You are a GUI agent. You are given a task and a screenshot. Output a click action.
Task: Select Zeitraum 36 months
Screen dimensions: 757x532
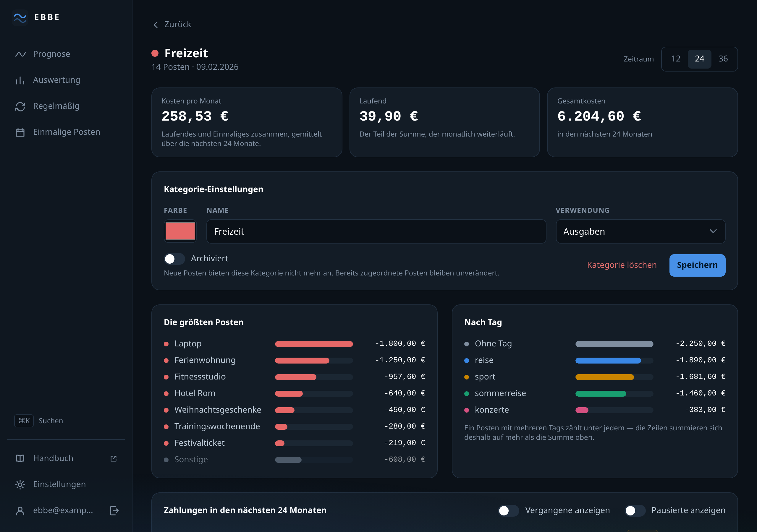click(723, 59)
